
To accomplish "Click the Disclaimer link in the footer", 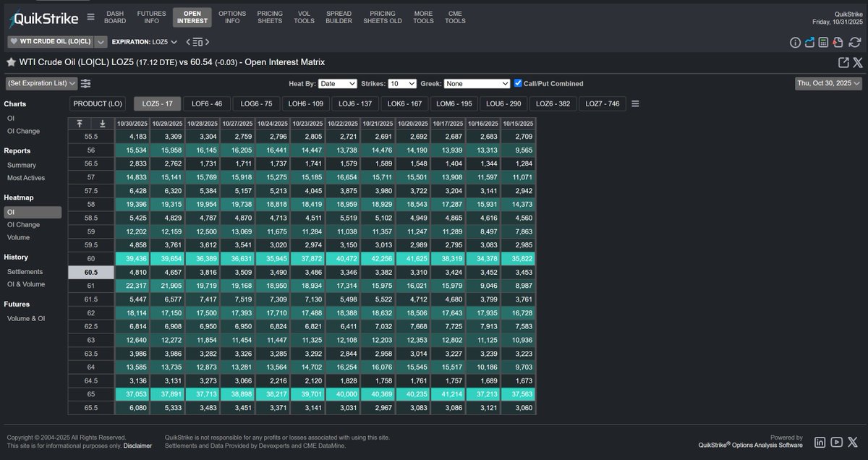I will pyautogui.click(x=138, y=446).
